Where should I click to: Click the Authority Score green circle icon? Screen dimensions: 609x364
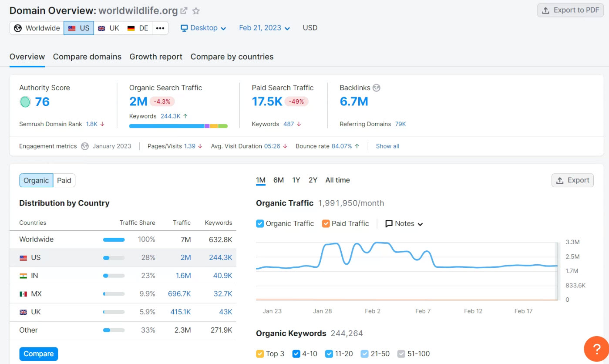tap(25, 102)
